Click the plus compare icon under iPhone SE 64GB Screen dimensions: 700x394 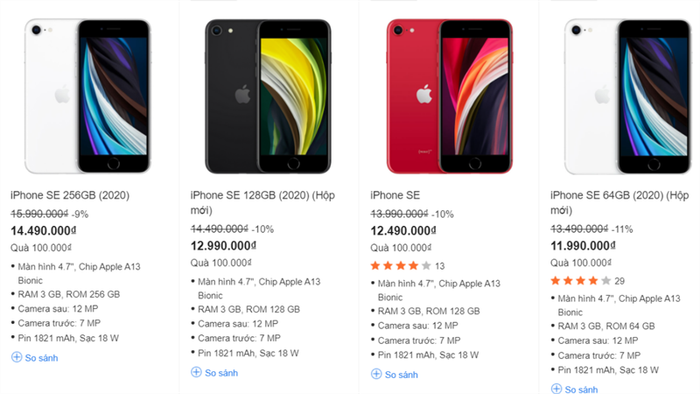click(556, 389)
